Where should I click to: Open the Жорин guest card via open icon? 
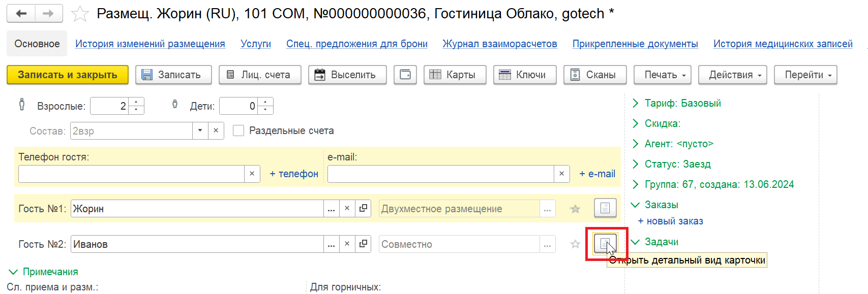click(x=363, y=209)
